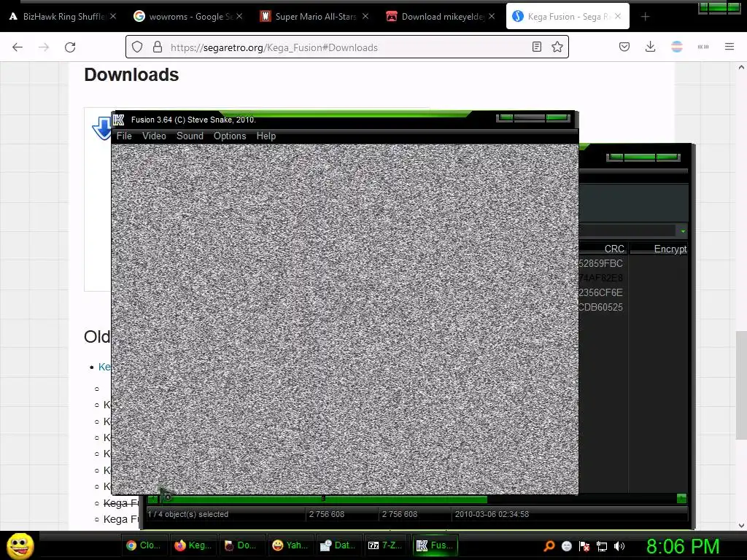
Task: Click CRC column header in 7-Zip
Action: tap(614, 249)
